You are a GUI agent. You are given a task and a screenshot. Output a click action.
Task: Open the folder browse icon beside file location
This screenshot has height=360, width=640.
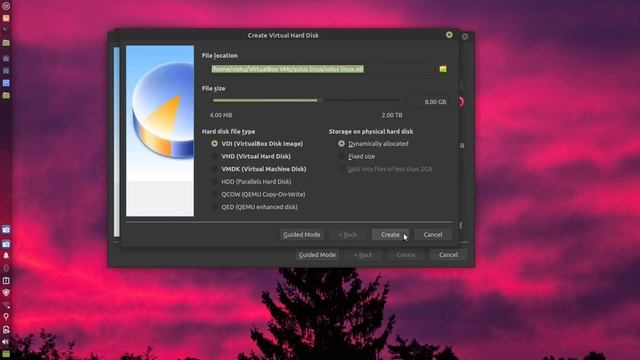click(x=443, y=69)
